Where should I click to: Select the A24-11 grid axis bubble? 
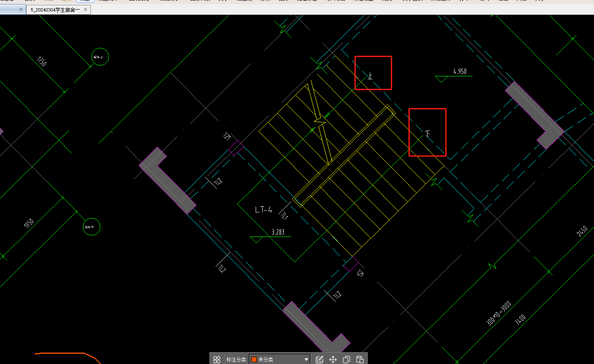click(x=91, y=227)
